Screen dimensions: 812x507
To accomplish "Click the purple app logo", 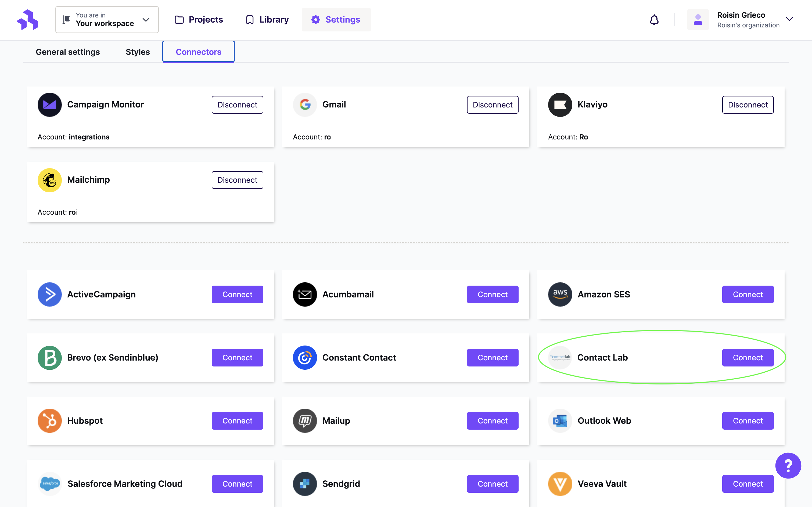I will 27,19.
